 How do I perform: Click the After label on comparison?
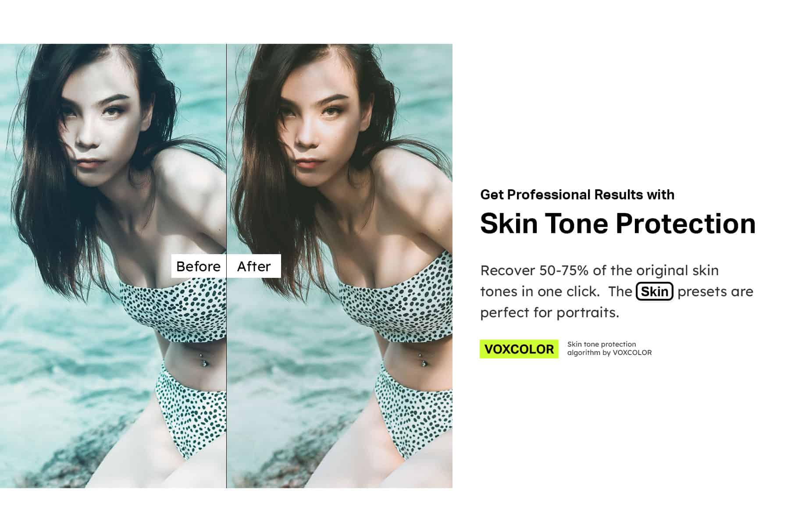[x=254, y=266]
